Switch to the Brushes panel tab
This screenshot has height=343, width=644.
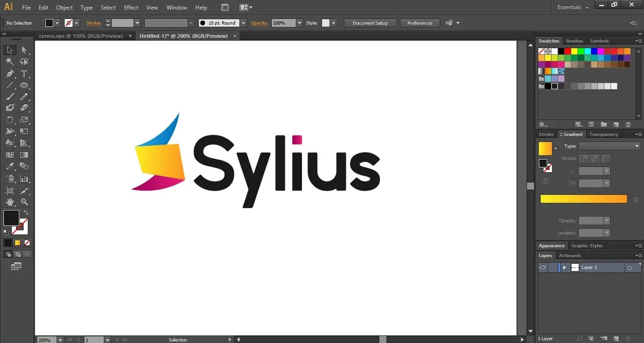click(574, 41)
